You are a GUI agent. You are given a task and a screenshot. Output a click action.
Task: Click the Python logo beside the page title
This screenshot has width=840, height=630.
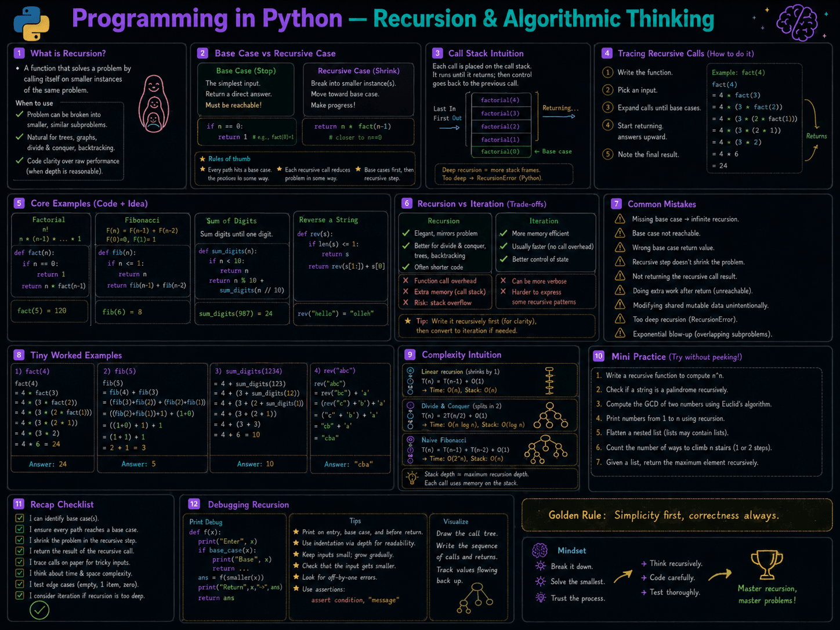(31, 23)
